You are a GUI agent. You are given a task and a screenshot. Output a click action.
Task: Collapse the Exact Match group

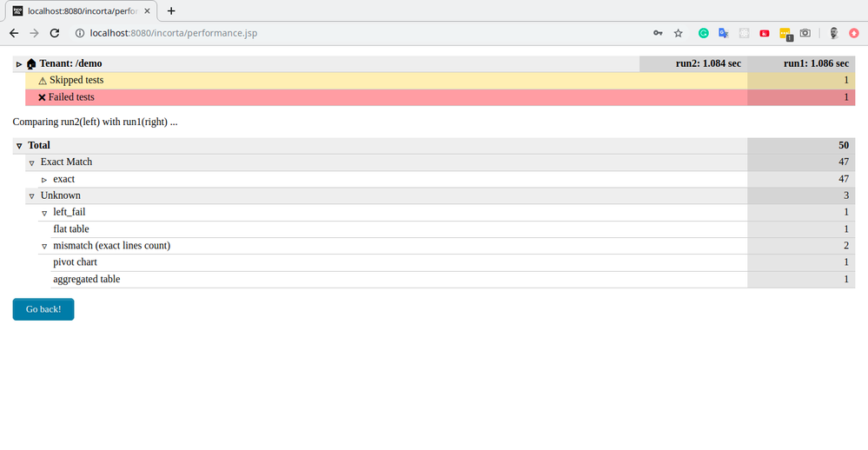32,162
